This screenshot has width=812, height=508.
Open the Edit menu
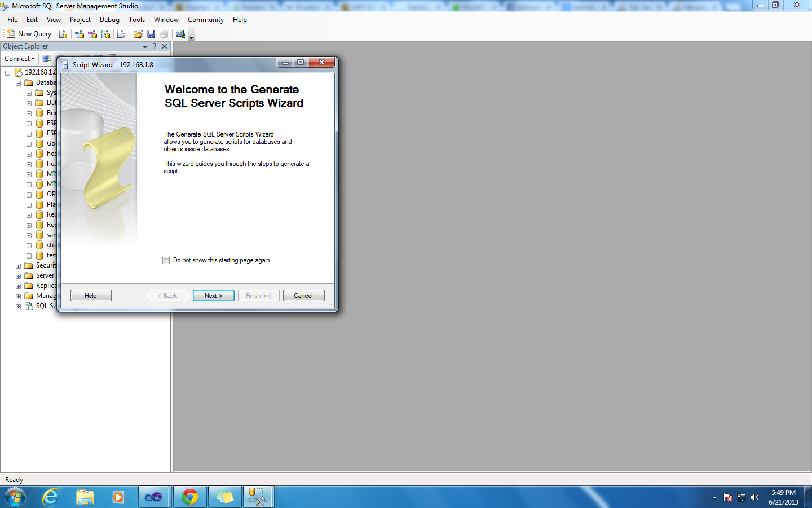(x=32, y=20)
